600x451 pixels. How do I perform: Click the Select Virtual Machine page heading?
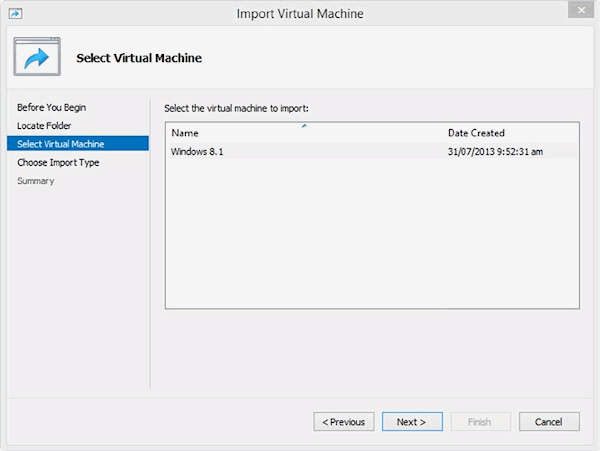pyautogui.click(x=139, y=58)
